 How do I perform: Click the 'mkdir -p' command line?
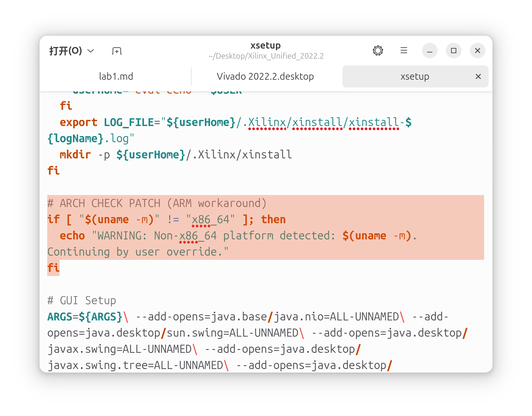pos(176,155)
